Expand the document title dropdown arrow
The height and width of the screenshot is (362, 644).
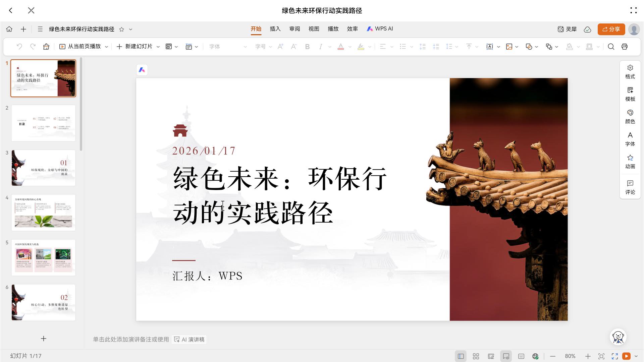click(x=131, y=29)
